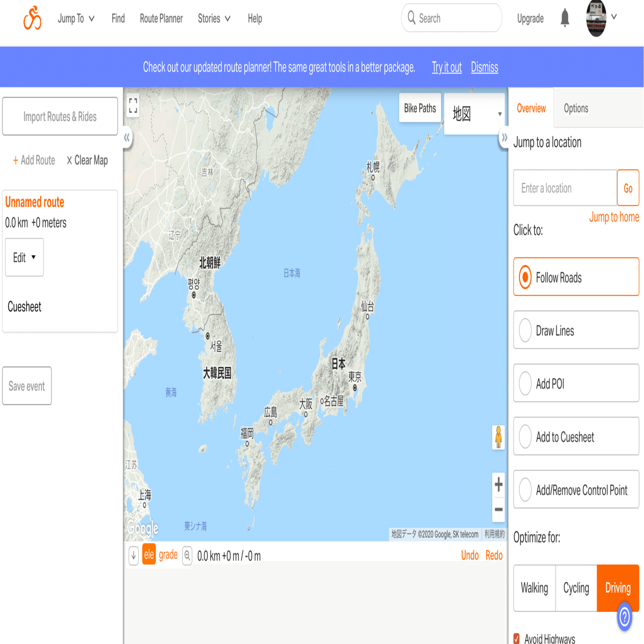
Task: Click the Add Route button
Action: click(34, 160)
